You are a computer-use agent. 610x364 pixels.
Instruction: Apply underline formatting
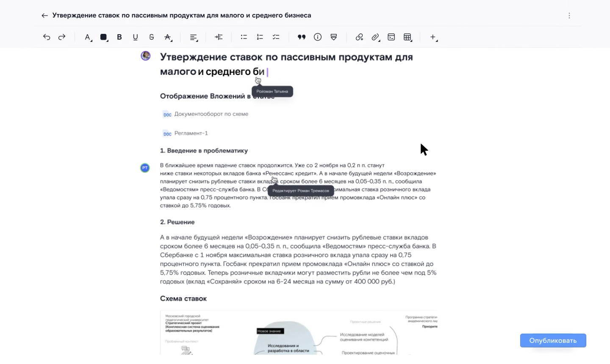pyautogui.click(x=136, y=37)
